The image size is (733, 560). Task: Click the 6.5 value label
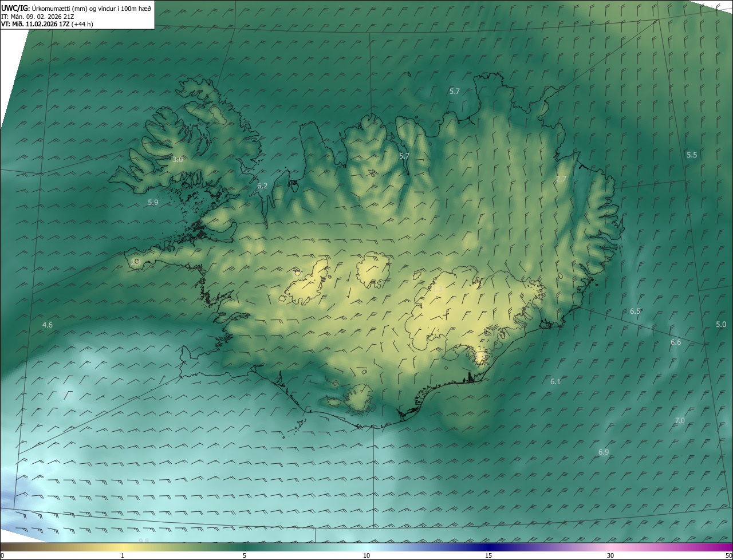(x=635, y=311)
